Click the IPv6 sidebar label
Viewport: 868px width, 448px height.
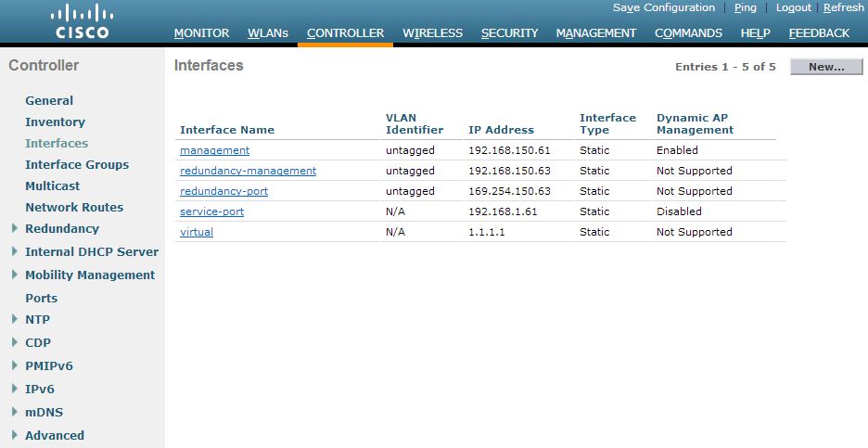tap(40, 390)
